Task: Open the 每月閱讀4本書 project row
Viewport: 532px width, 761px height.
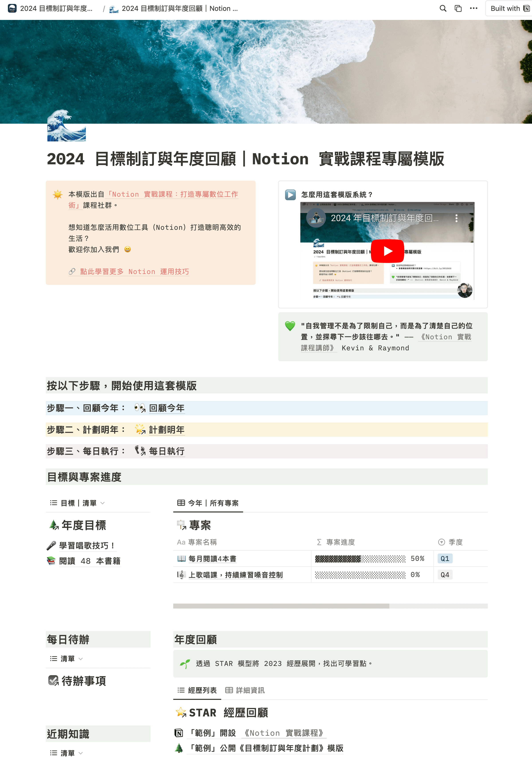Action: (x=213, y=559)
